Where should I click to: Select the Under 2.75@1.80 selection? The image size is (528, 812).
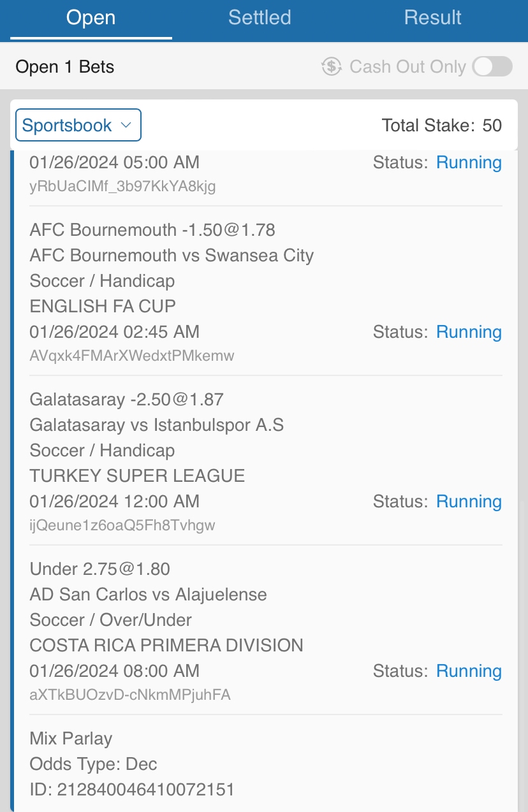click(99, 569)
